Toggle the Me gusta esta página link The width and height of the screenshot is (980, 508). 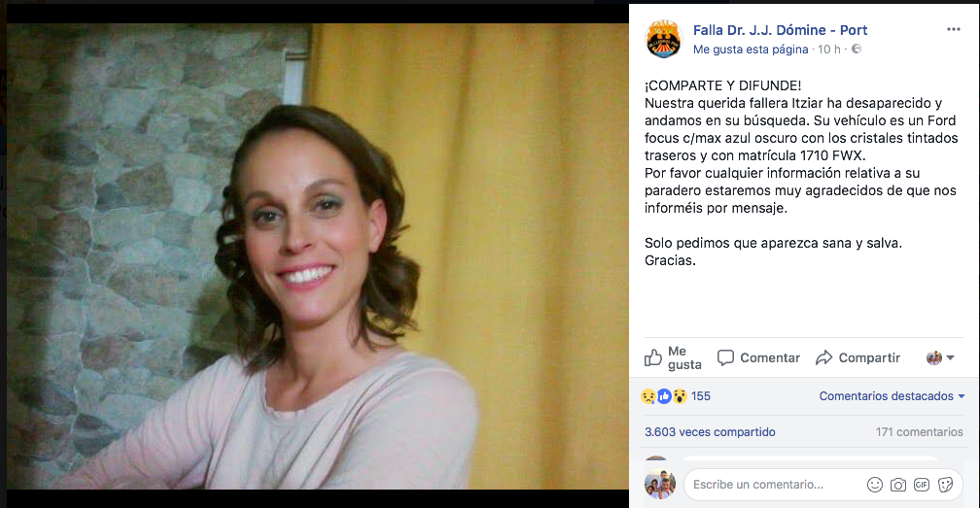click(751, 50)
